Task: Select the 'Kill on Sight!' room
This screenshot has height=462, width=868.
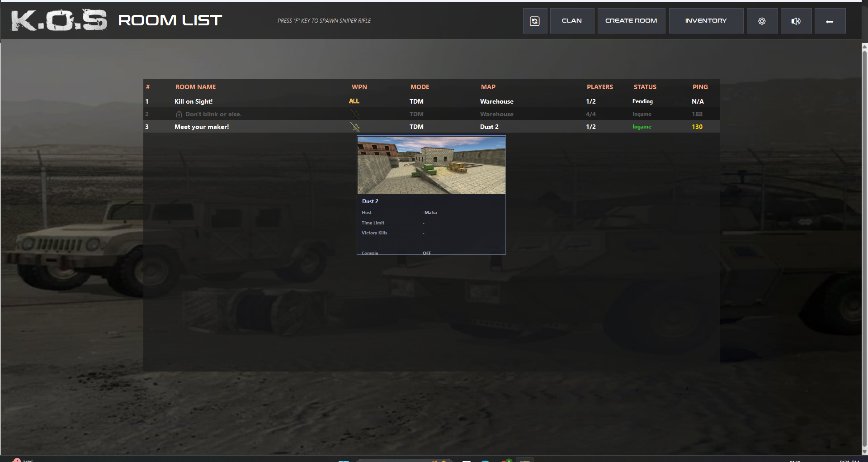Action: coord(193,101)
